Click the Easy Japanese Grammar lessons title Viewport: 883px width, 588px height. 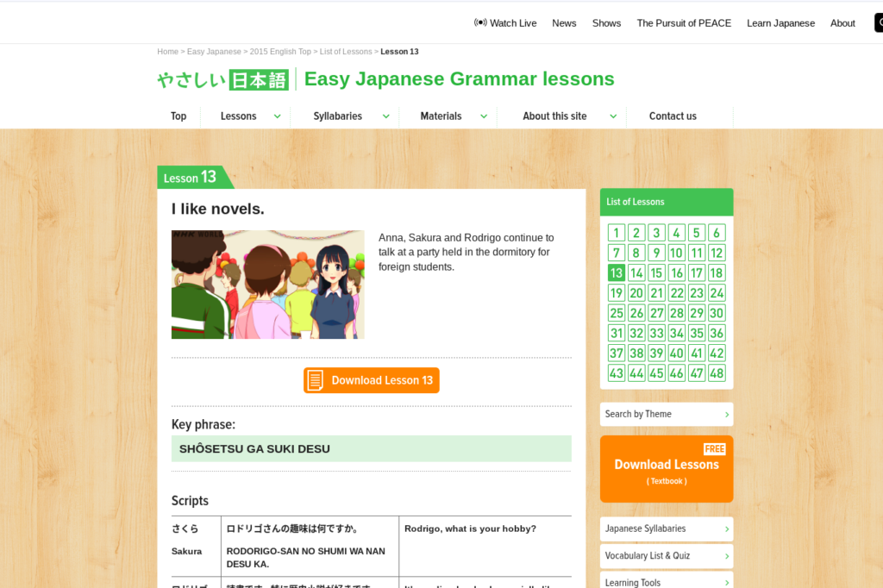tap(459, 78)
